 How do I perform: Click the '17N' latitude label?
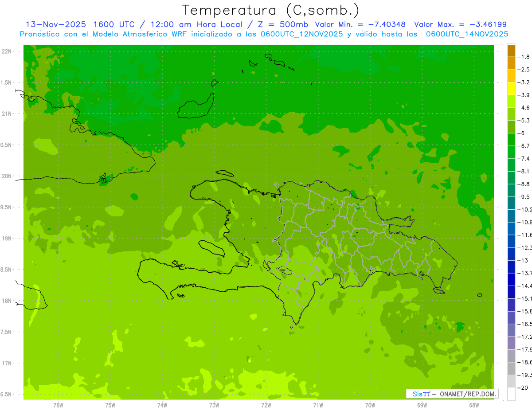coord(7,363)
